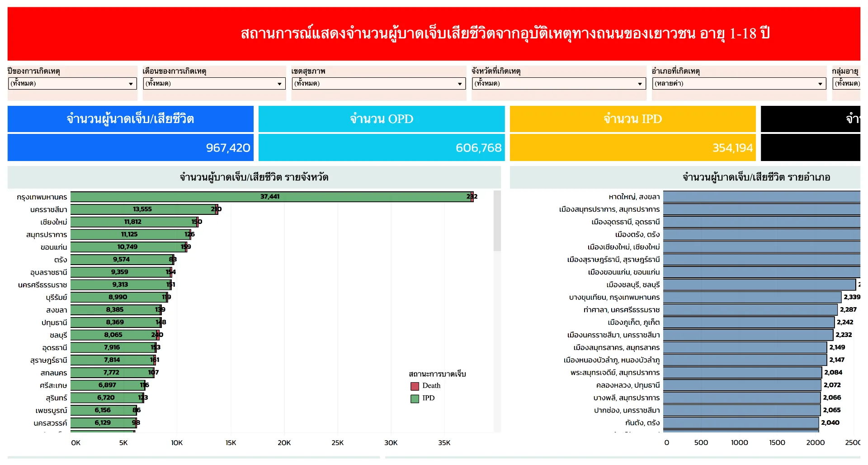Select the เพชรบูรณ์ bar showing 6,156

tap(103, 410)
